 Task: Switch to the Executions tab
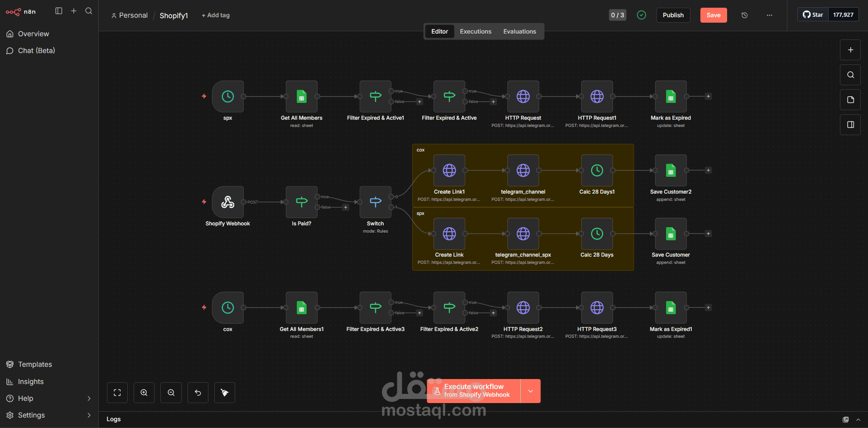pyautogui.click(x=475, y=31)
